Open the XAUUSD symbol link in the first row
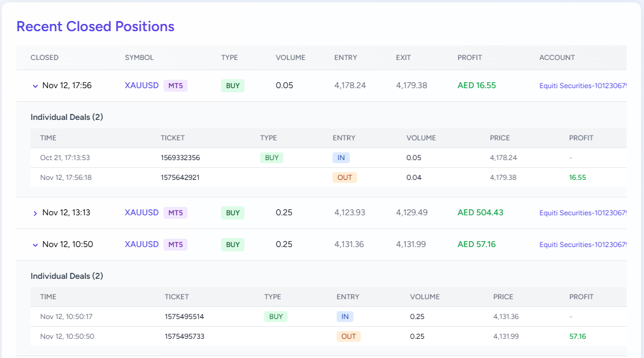Screen dimensions: 644x358 pyautogui.click(x=141, y=86)
